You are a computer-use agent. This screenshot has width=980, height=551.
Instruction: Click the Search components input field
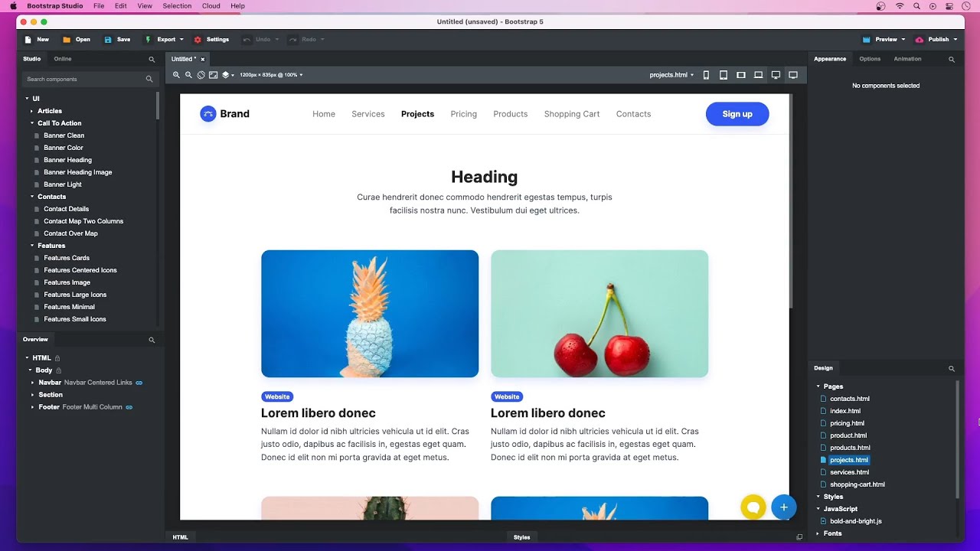click(x=90, y=79)
